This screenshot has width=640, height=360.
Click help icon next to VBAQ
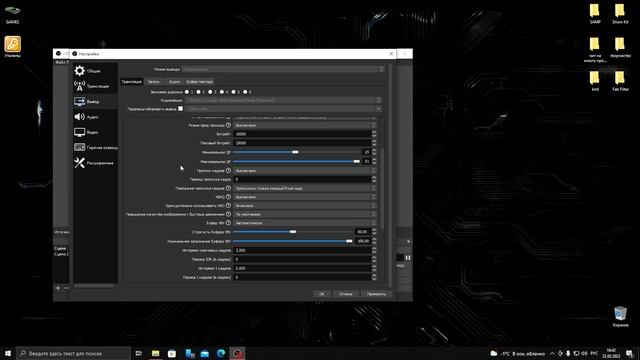(x=228, y=197)
